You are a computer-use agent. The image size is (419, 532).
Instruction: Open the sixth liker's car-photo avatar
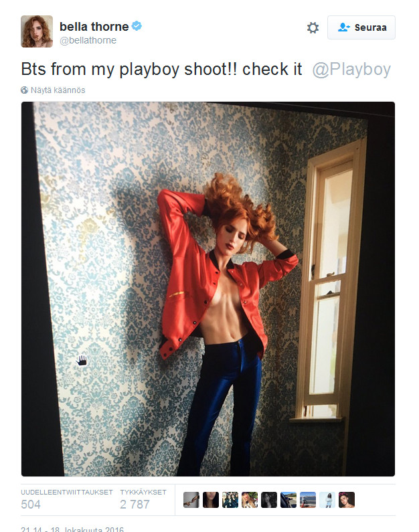(288, 500)
